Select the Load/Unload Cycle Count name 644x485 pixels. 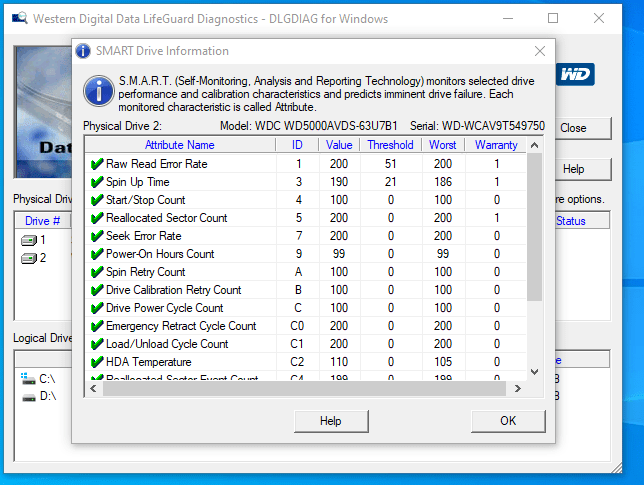167,345
